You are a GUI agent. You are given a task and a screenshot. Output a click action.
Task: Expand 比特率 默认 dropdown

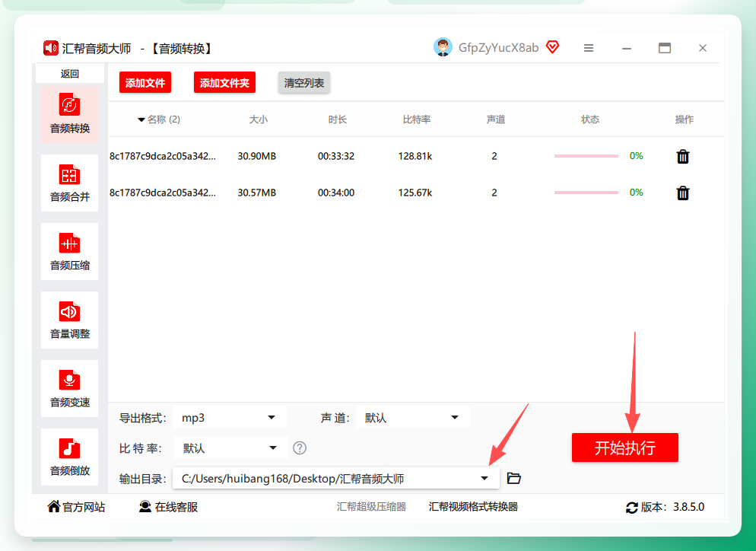(x=230, y=448)
